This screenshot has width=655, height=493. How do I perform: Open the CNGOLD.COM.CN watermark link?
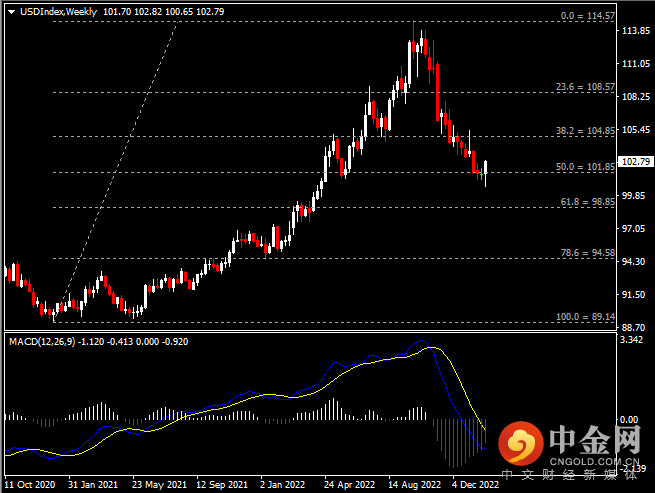pyautogui.click(x=592, y=462)
